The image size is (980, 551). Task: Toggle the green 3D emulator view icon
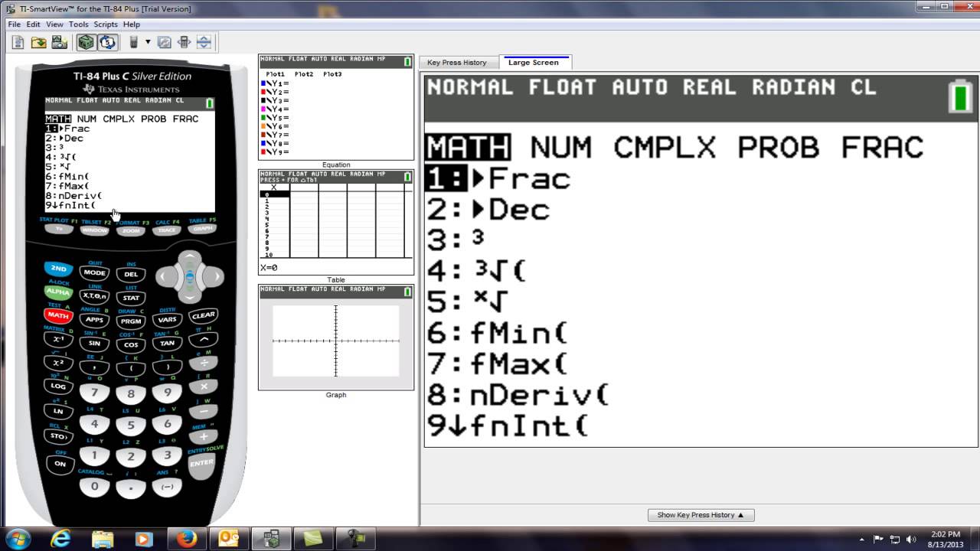tap(86, 42)
